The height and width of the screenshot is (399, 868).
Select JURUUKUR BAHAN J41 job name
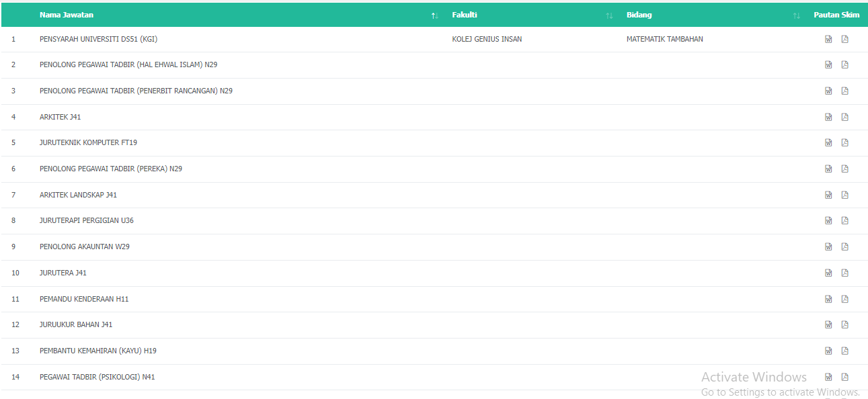click(76, 324)
